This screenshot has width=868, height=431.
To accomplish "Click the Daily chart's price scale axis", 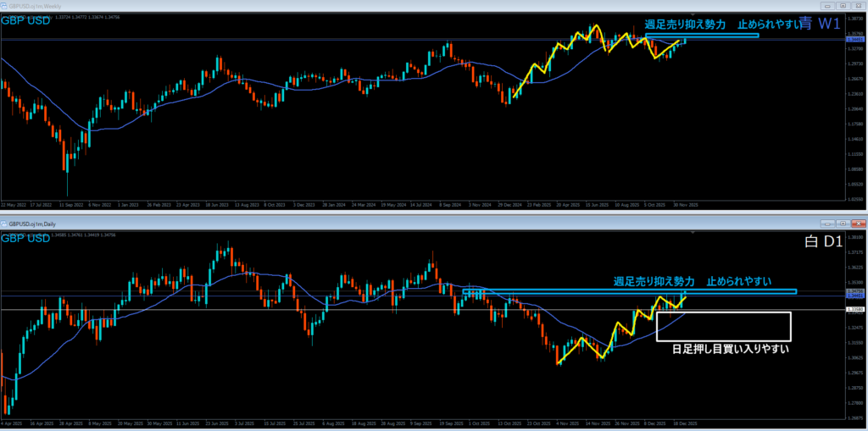I will (x=854, y=356).
